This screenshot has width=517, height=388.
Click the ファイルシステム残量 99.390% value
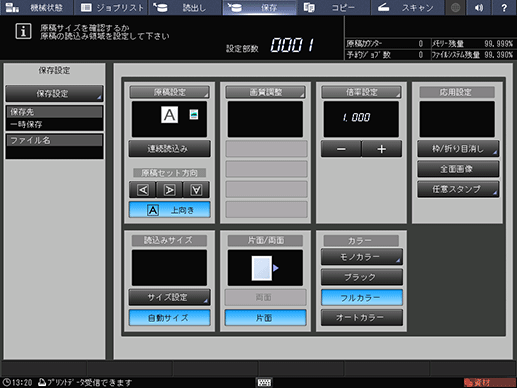498,55
